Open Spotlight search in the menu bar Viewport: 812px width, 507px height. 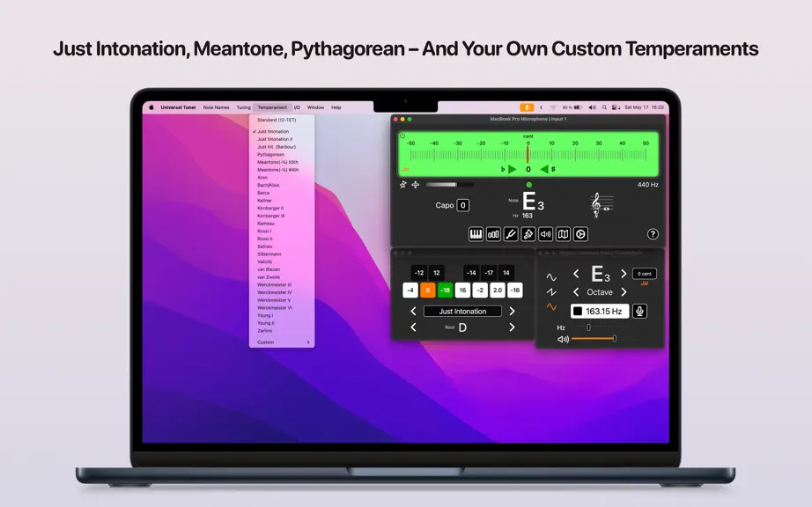coord(604,107)
